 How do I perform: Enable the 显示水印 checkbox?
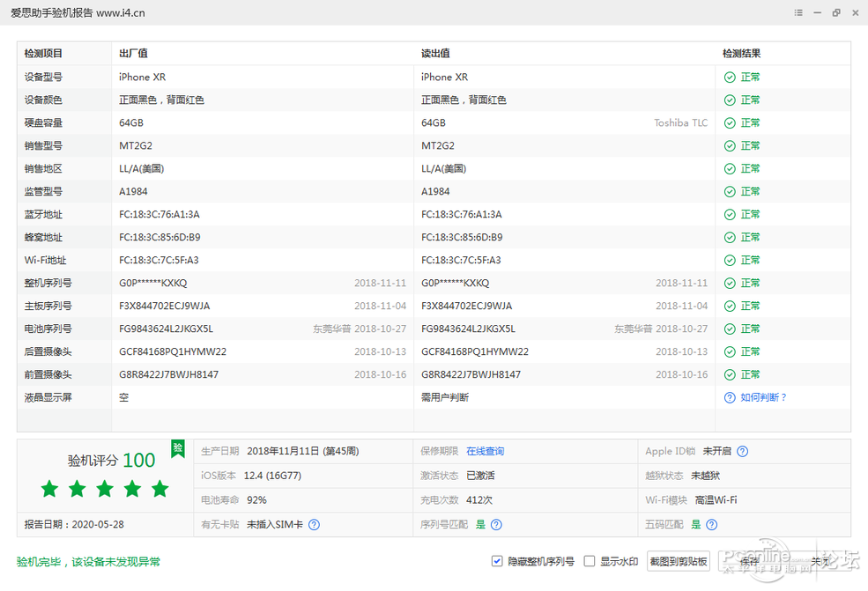pos(590,562)
